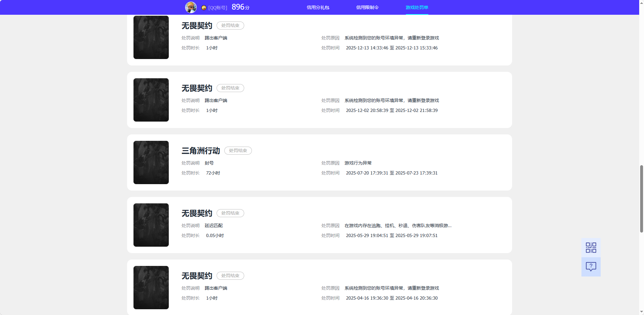Screen dimensions: 644x315
Task: Click the 三角洲行动 title
Action: 201,151
